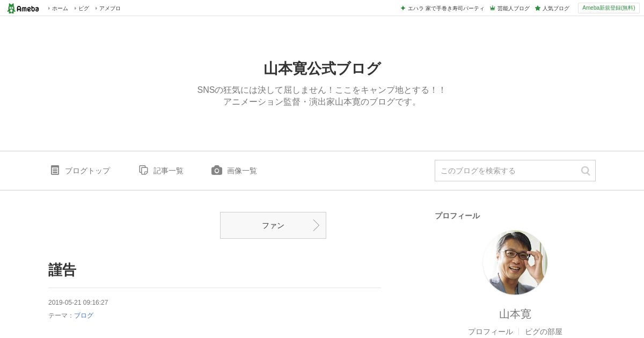Open the ブログトップ document icon
The image size is (644, 338).
(55, 170)
